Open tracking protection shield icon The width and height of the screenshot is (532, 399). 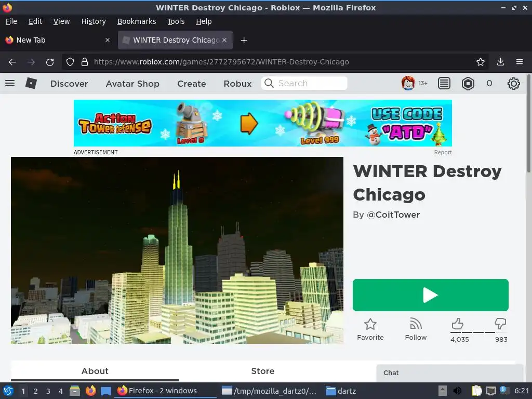(70, 62)
